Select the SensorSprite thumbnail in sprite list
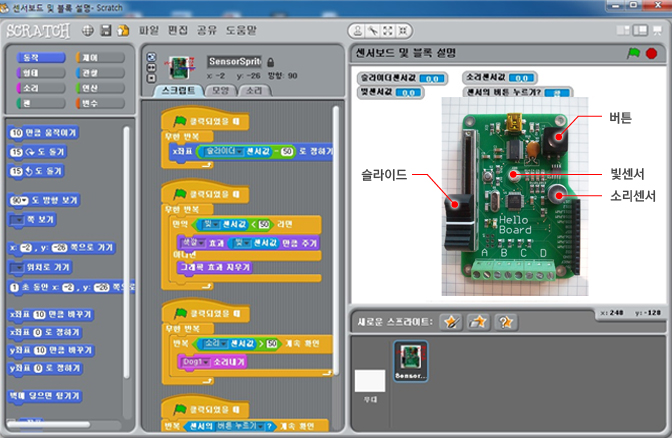672x438 pixels. [x=411, y=361]
